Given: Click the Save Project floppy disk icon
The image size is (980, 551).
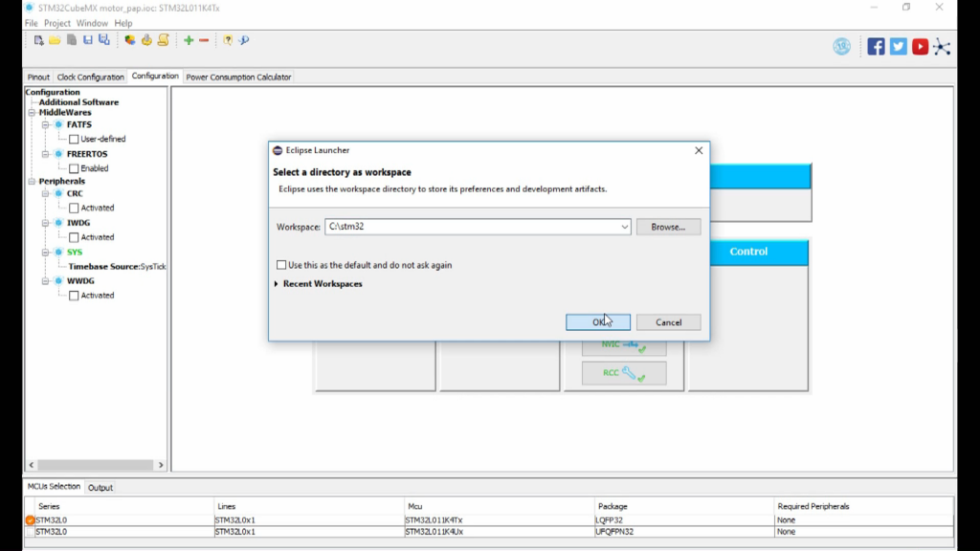Looking at the screenshot, I should coord(88,40).
